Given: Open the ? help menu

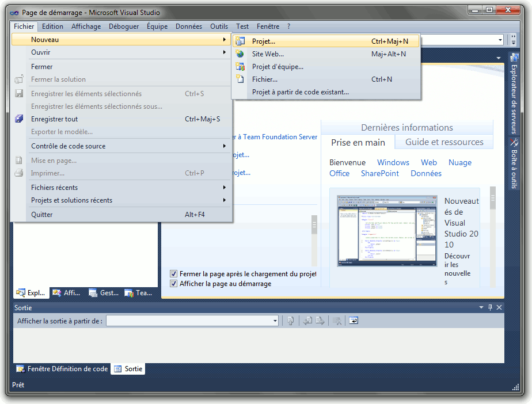Looking at the screenshot, I should 288,26.
